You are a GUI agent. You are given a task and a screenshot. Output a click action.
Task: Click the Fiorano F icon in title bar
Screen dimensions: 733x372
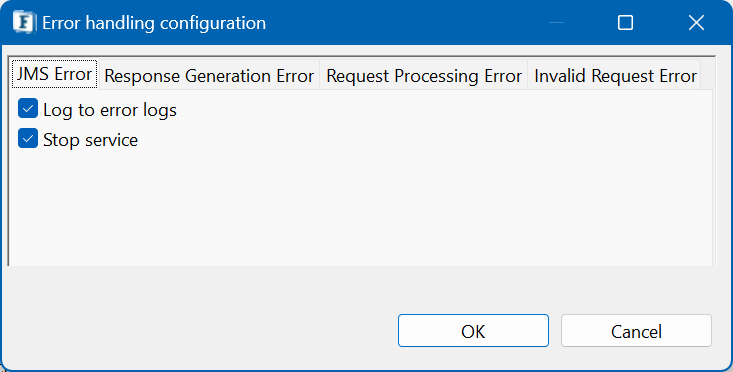(23, 22)
